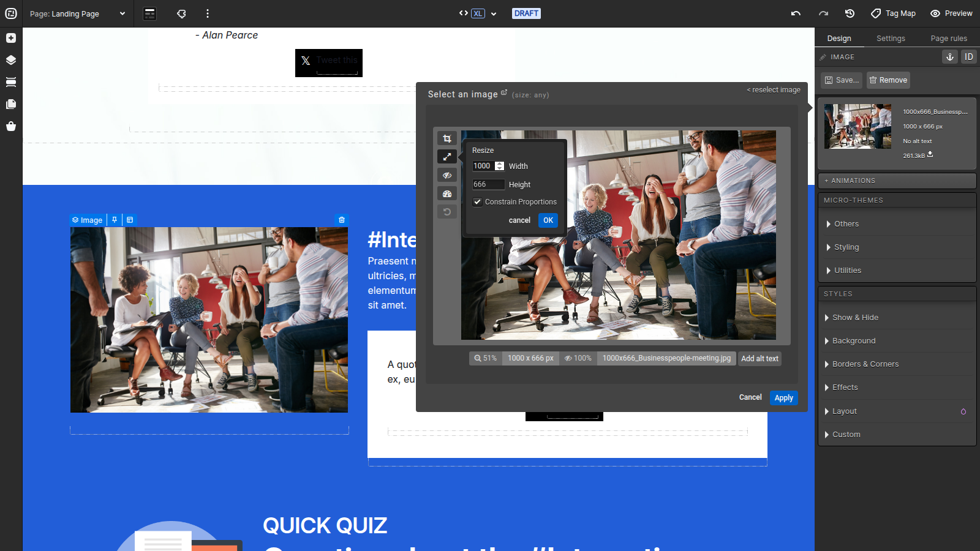The width and height of the screenshot is (980, 551).
Task: Download the 261.3kB image file
Action: [930, 154]
